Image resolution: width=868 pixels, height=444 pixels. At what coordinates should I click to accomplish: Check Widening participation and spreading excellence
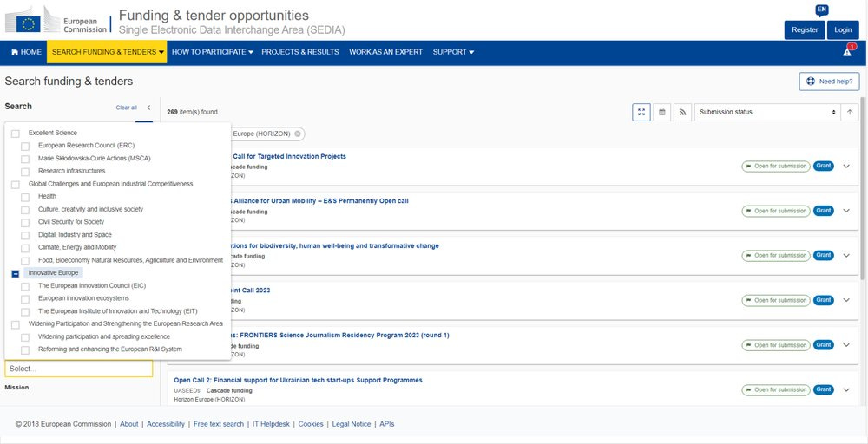tap(25, 337)
